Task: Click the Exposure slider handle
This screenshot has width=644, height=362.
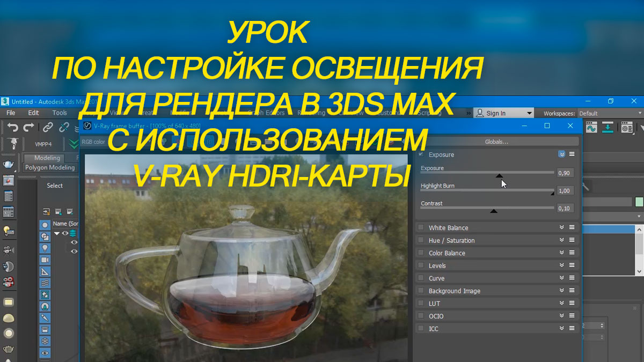Action: [x=499, y=175]
